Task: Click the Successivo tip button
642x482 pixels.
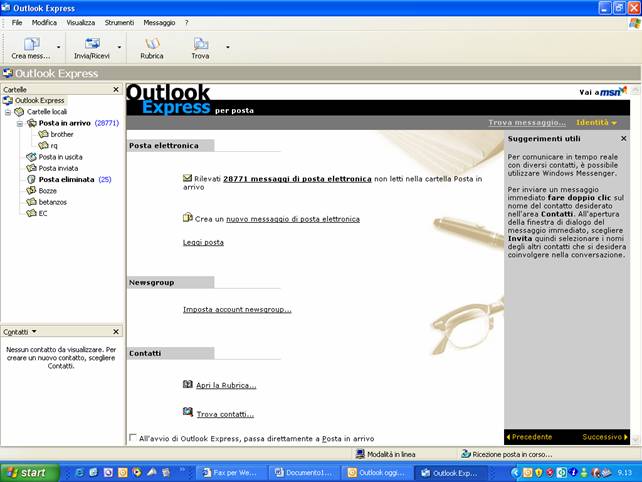Action: click(605, 437)
